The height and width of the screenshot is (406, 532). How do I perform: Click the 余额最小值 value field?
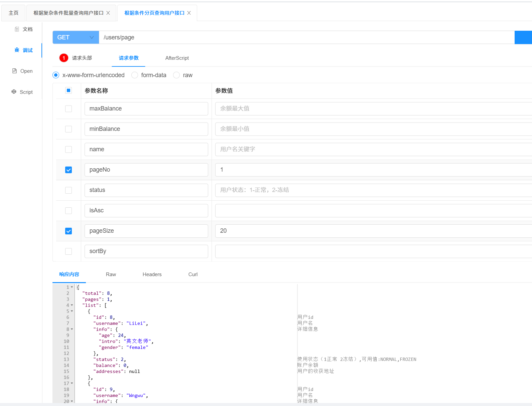374,129
